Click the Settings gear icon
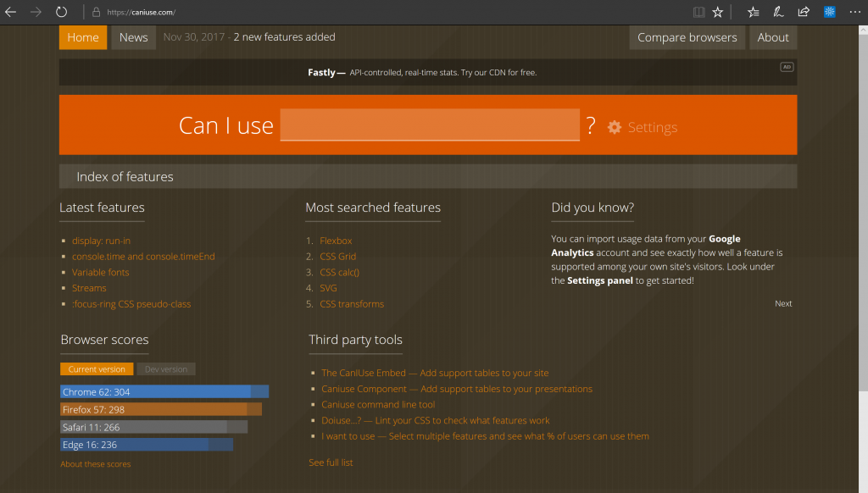The height and width of the screenshot is (493, 868). tap(615, 127)
